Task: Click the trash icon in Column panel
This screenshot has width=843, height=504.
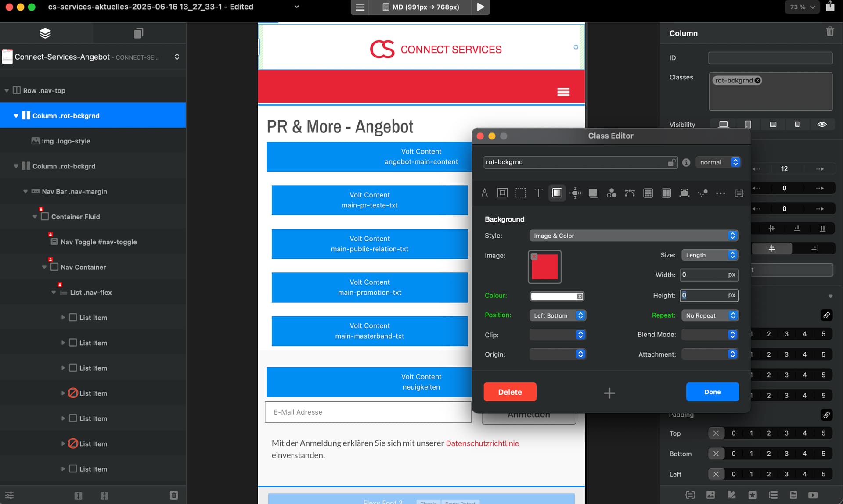Action: (x=830, y=32)
